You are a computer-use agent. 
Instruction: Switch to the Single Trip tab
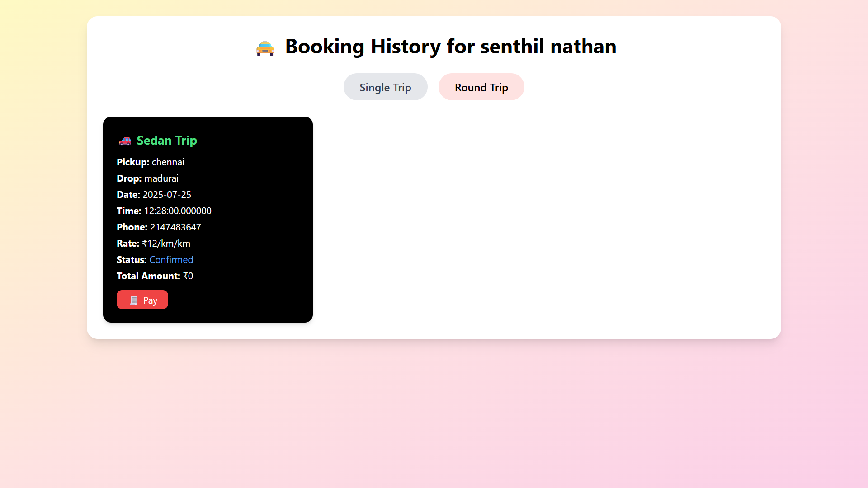pos(385,87)
